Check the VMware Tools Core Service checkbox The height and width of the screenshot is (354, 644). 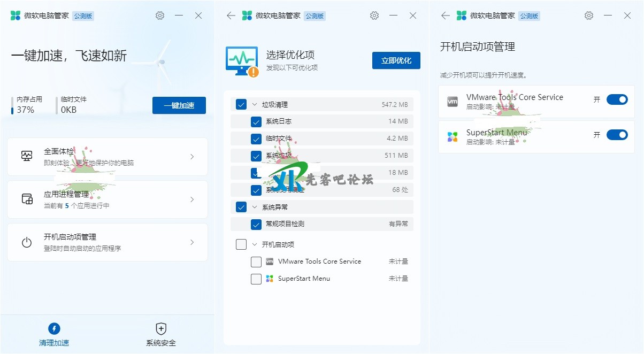pyautogui.click(x=256, y=261)
